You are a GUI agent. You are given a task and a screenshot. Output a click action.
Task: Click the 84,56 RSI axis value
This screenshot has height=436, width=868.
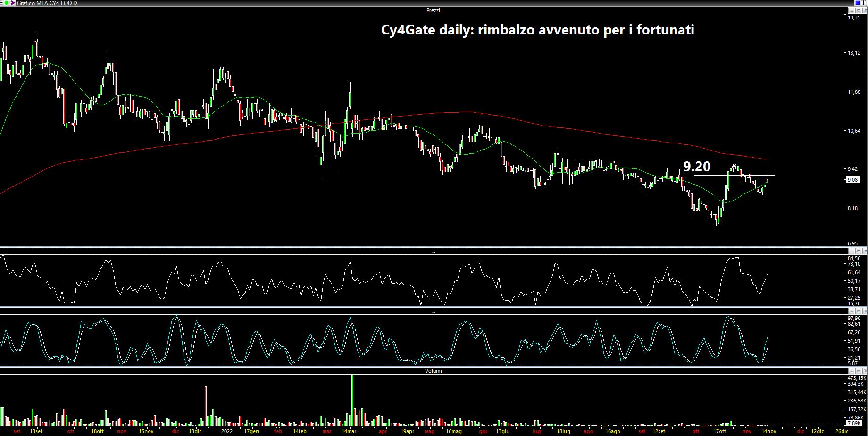(x=854, y=258)
